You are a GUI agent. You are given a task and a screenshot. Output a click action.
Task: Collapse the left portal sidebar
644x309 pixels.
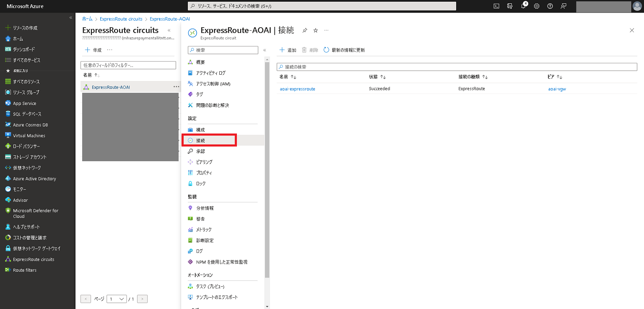[x=70, y=18]
